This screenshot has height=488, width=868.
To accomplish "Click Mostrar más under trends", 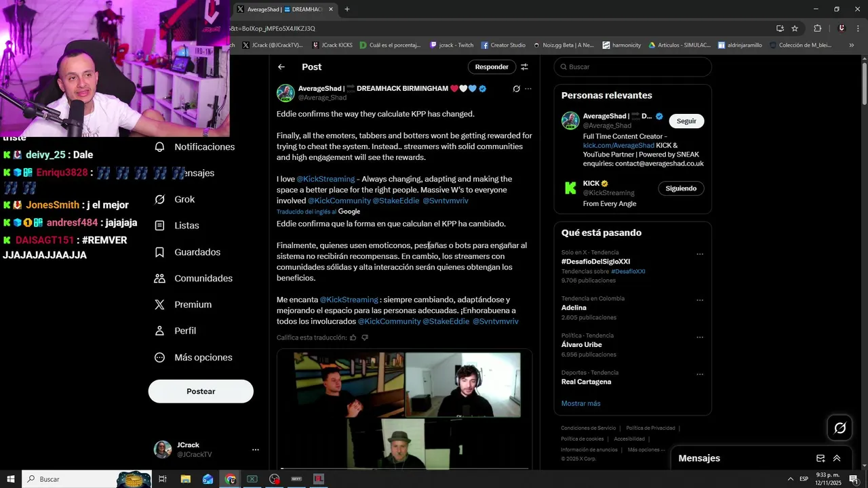I will 580,403.
